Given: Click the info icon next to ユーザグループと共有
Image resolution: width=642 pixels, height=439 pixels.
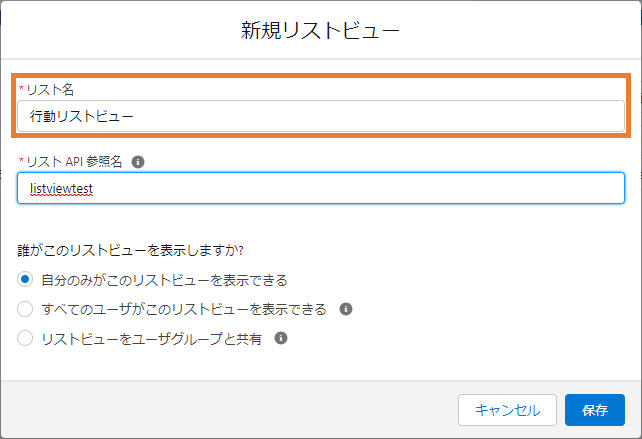Looking at the screenshot, I should tap(281, 338).
